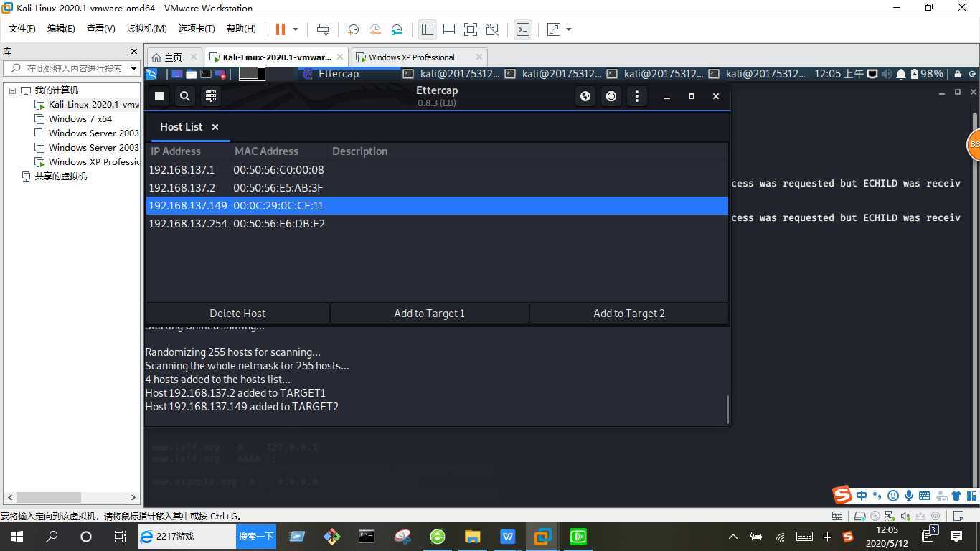This screenshot has width=980, height=551.
Task: Click the Ettercap magnifier scan-hosts icon
Action: click(x=185, y=96)
